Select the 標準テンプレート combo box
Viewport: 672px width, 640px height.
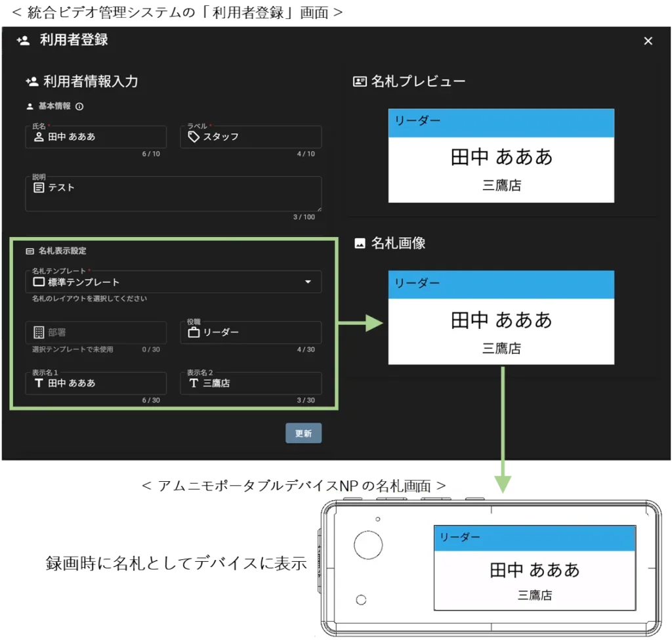coord(164,282)
